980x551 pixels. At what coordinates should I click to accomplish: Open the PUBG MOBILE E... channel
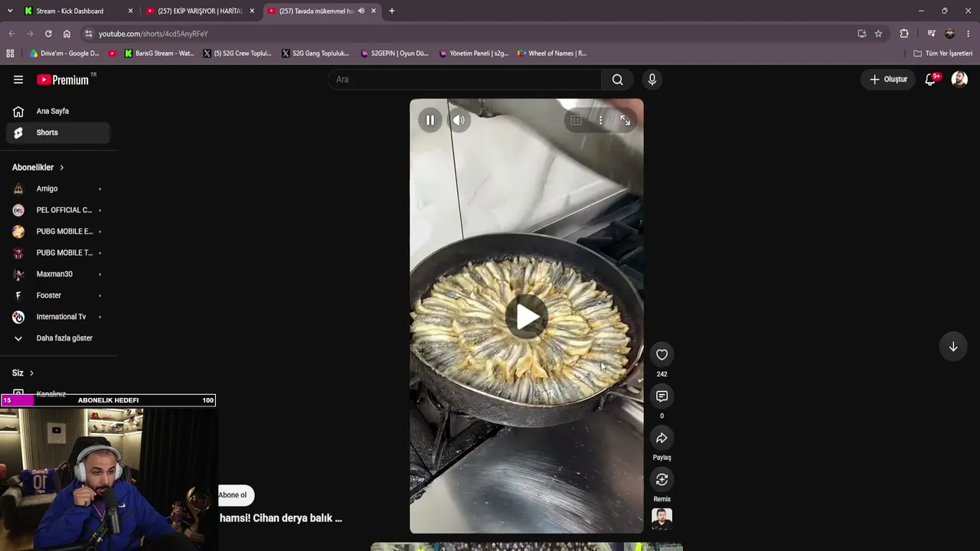tap(58, 231)
